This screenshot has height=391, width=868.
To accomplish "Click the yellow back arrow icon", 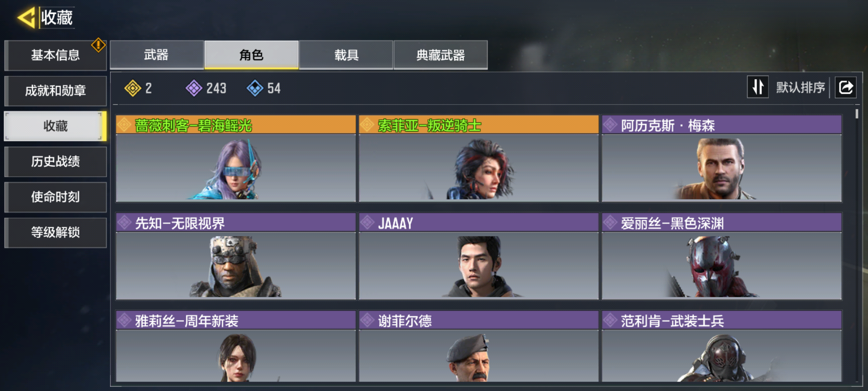I will tap(26, 17).
